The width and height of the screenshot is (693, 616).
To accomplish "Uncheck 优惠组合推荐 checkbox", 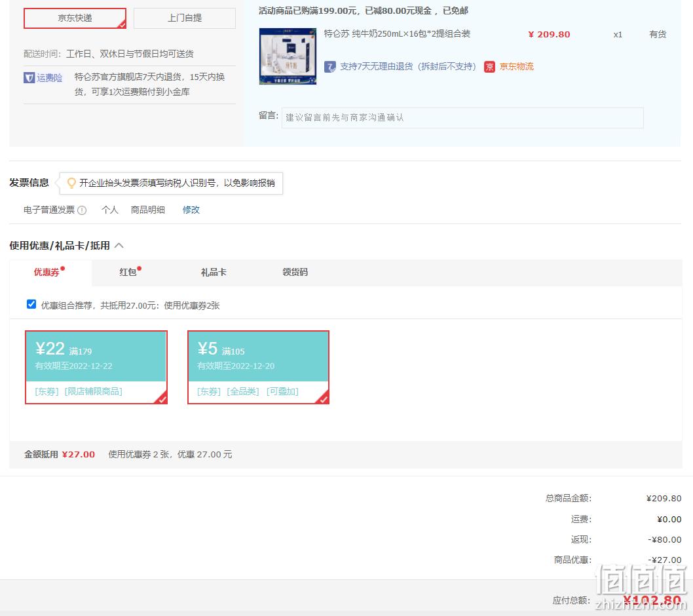I will (x=31, y=304).
